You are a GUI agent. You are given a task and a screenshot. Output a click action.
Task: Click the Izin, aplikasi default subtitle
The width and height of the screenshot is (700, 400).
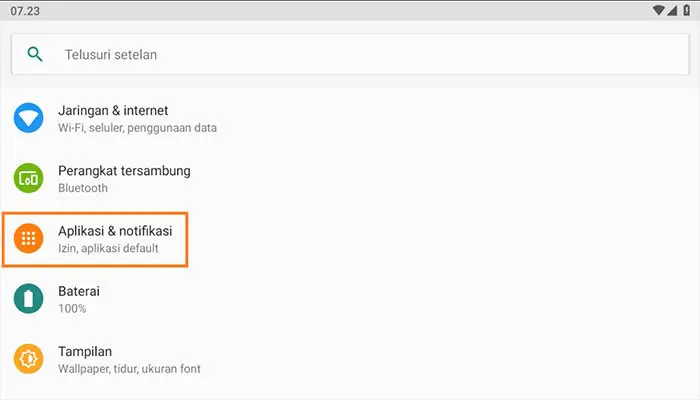(108, 248)
